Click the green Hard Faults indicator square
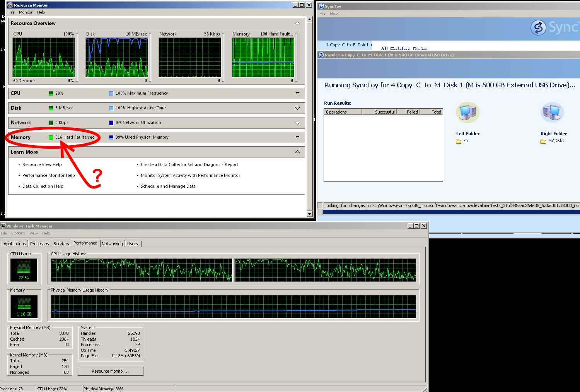Viewport: 580px width, 392px height. coord(51,137)
